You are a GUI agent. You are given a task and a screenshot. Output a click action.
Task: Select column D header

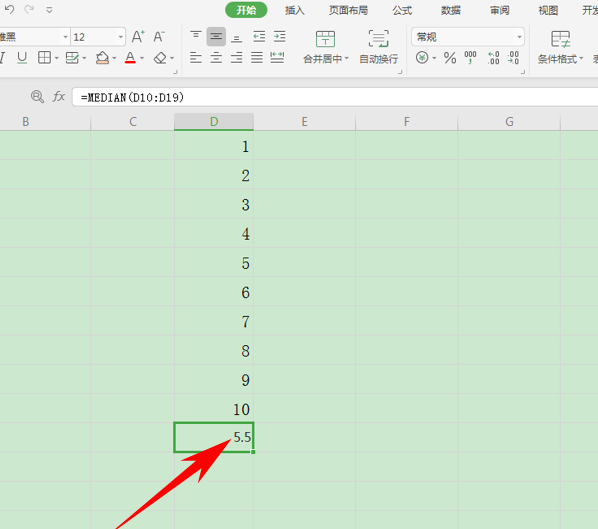click(x=214, y=122)
